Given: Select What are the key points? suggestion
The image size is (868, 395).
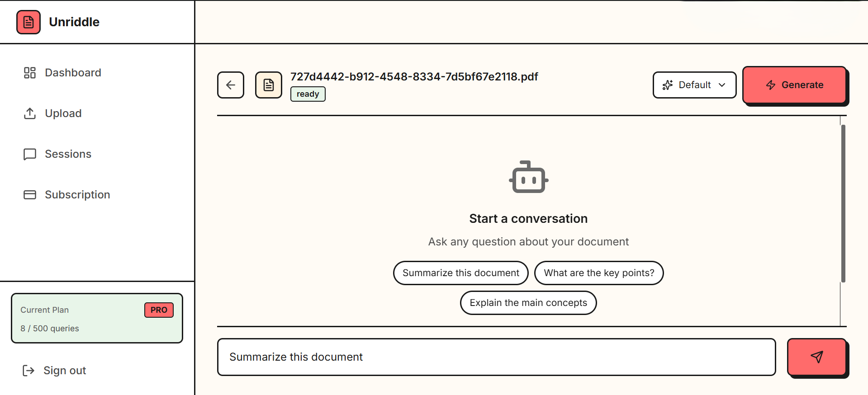Looking at the screenshot, I should 599,273.
